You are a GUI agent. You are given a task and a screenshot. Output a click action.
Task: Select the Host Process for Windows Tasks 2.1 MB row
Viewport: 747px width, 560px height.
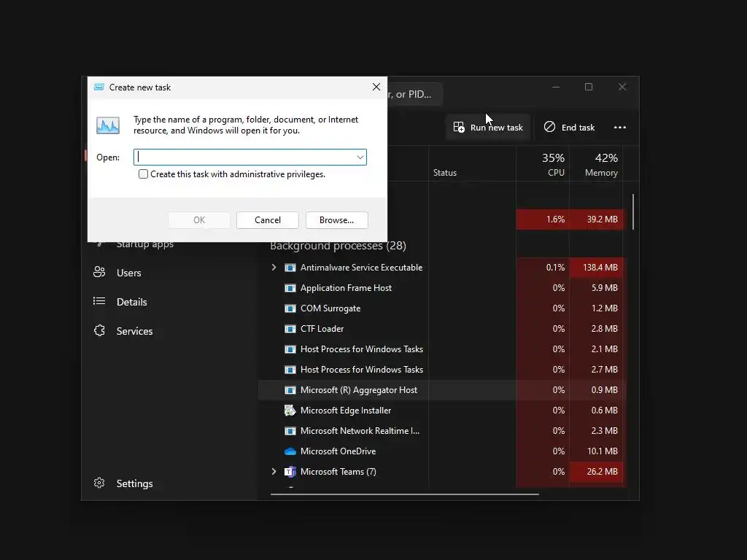tap(441, 349)
